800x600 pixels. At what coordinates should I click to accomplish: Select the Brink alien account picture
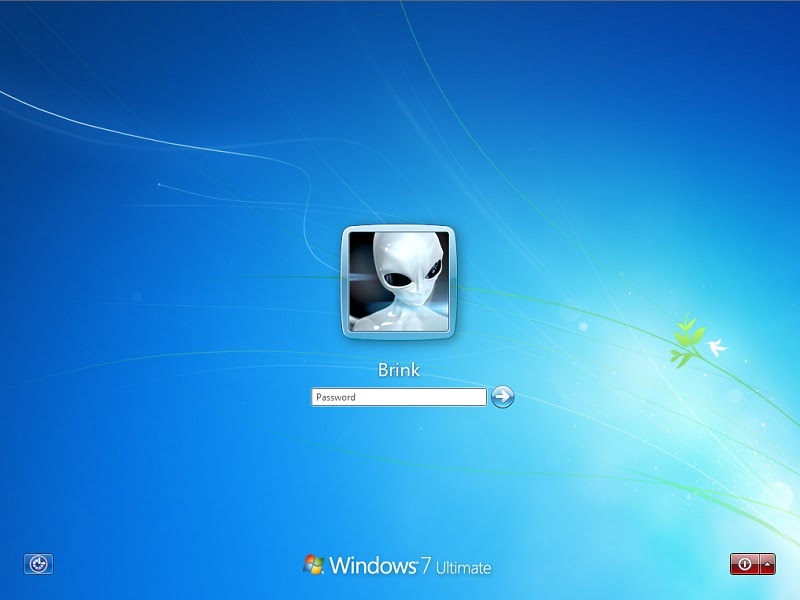point(398,282)
